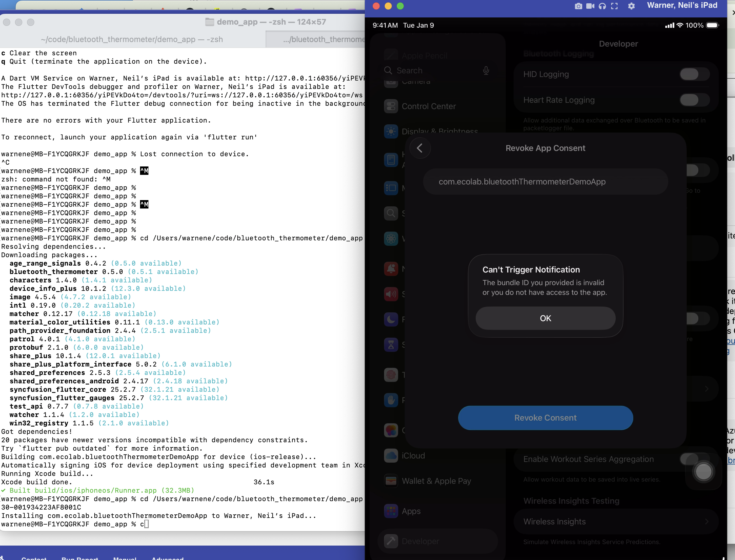Click the bundle ID text field
Viewport: 735px width, 560px height.
click(x=545, y=182)
